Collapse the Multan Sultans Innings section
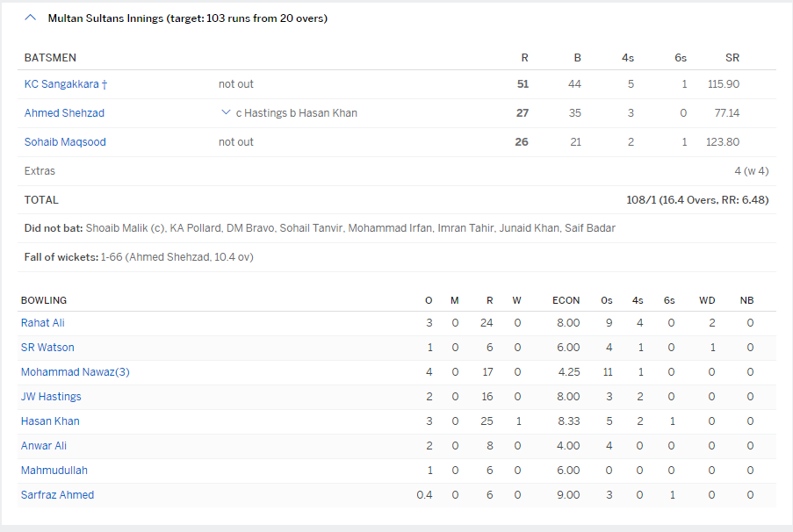Viewport: 793px width, 532px height. pos(32,18)
